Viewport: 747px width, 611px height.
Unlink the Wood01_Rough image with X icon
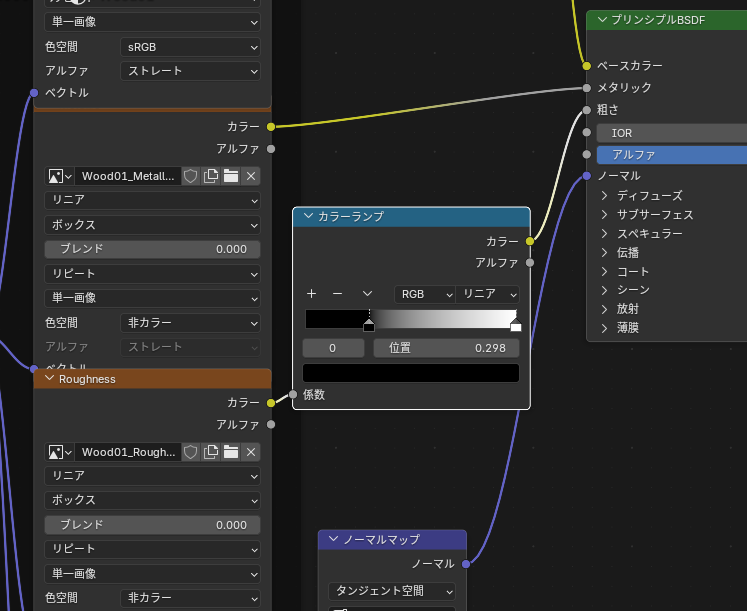click(251, 452)
